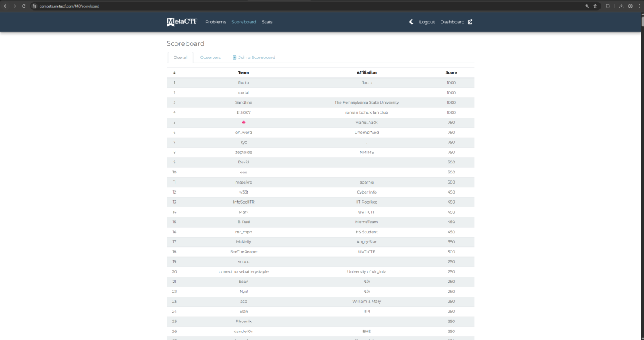Screen dimensions: 644x340
Task: Select the Scoreboard nav item
Action: click(243, 22)
